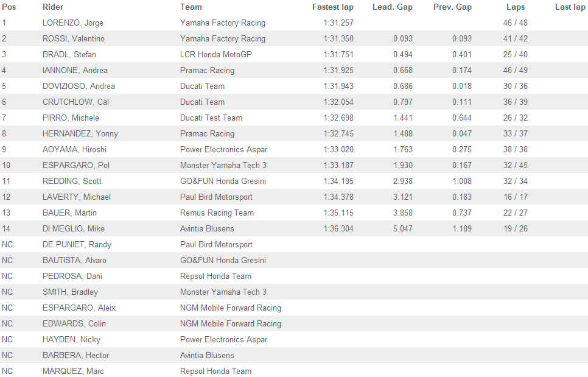Click the Last lap column header
Viewport: 588px width, 377px height.
570,7
